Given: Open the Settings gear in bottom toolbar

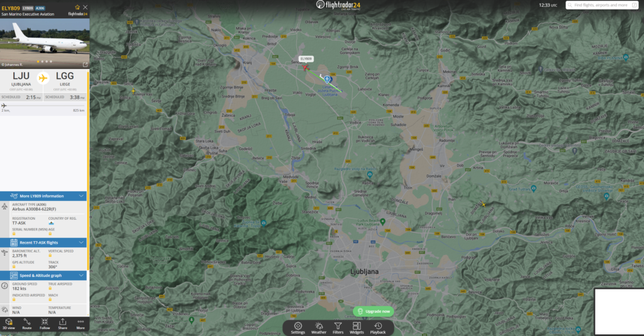Looking at the screenshot, I should tap(298, 327).
